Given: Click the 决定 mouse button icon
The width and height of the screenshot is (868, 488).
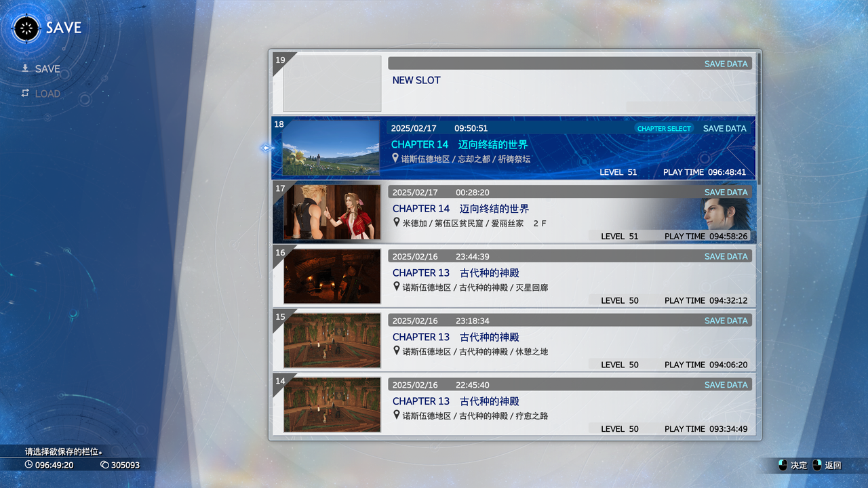Looking at the screenshot, I should [783, 465].
